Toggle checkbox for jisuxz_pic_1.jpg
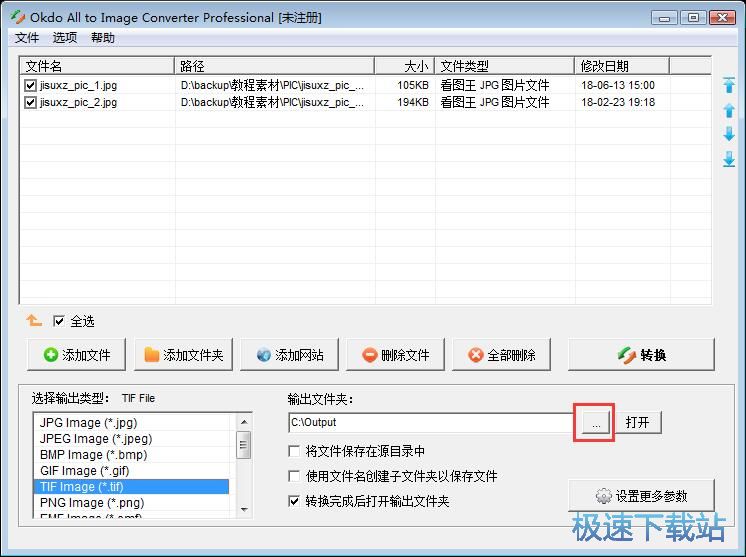The width and height of the screenshot is (746, 557). click(x=30, y=86)
